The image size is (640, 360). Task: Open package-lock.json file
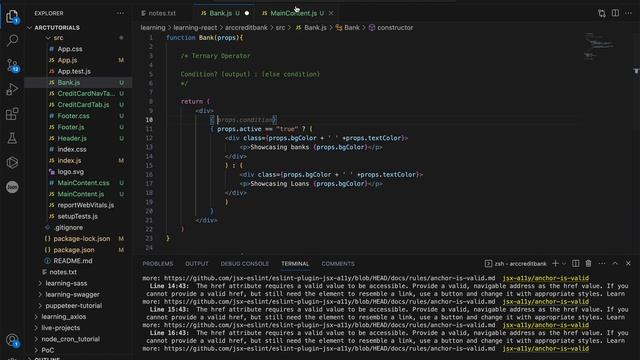[82, 239]
